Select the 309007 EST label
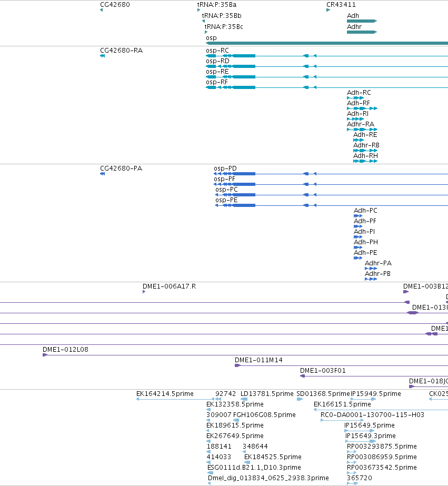Image resolution: width=448 pixels, height=486 pixels. pos(218,415)
